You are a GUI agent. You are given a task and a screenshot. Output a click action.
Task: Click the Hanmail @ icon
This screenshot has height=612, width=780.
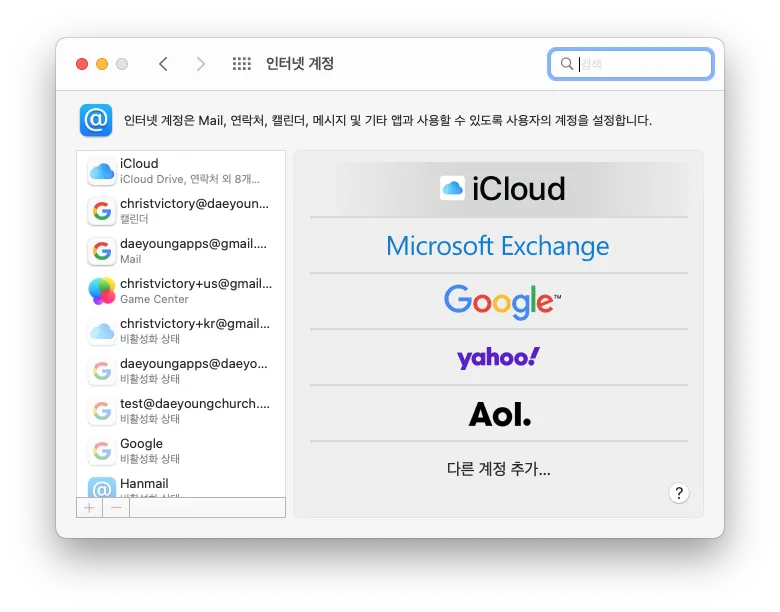pyautogui.click(x=102, y=488)
